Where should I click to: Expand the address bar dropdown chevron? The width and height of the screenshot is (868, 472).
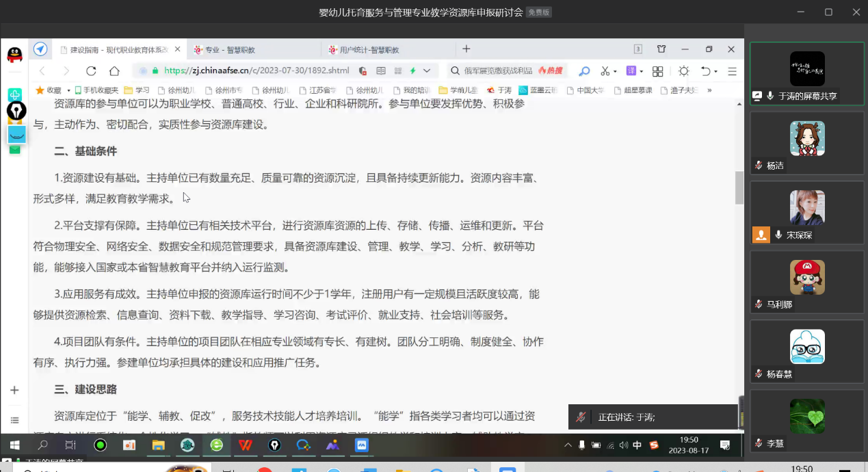(427, 70)
